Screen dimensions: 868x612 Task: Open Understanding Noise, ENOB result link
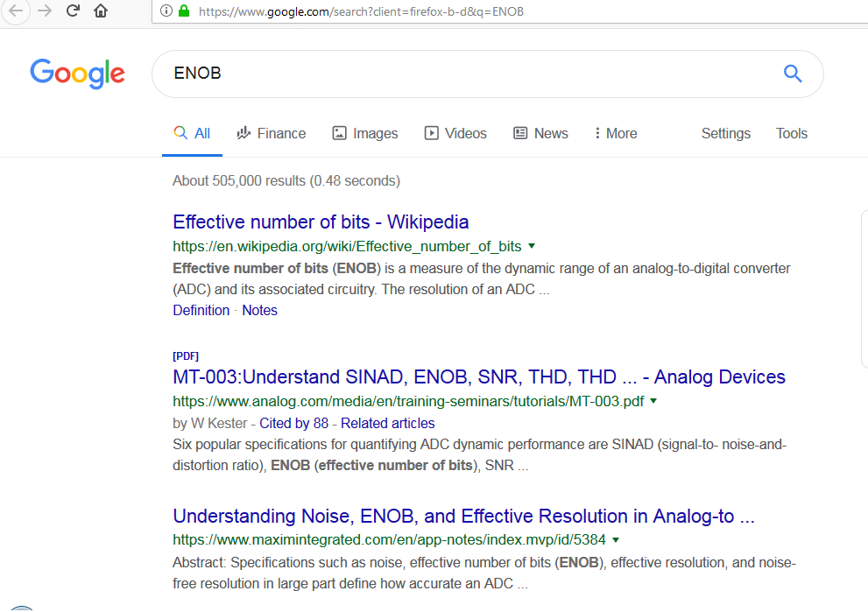point(464,516)
